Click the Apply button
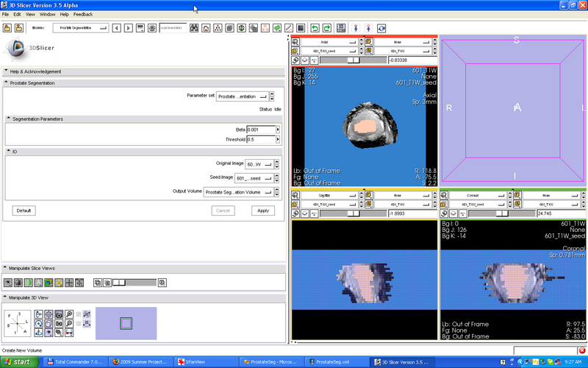588x368 pixels. [x=262, y=210]
